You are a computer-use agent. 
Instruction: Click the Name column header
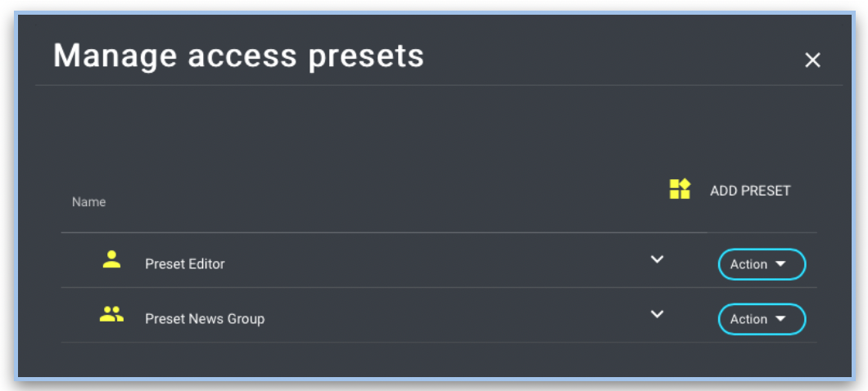[x=88, y=202]
